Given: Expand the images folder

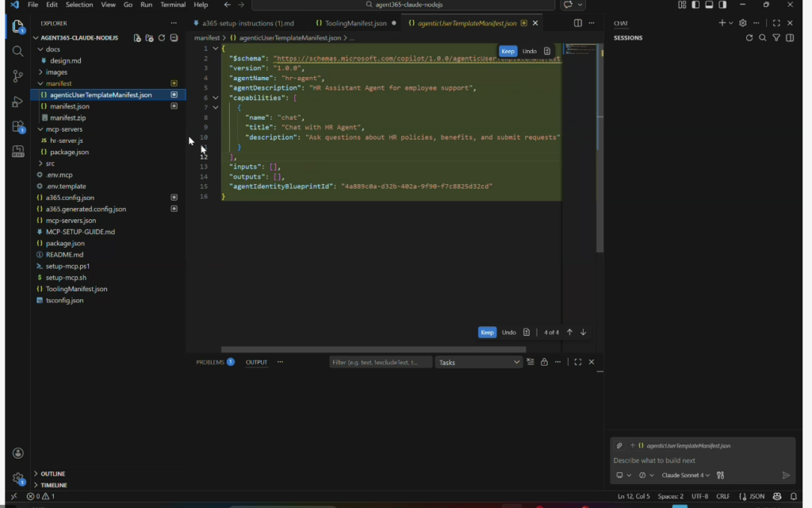Looking at the screenshot, I should pos(56,72).
